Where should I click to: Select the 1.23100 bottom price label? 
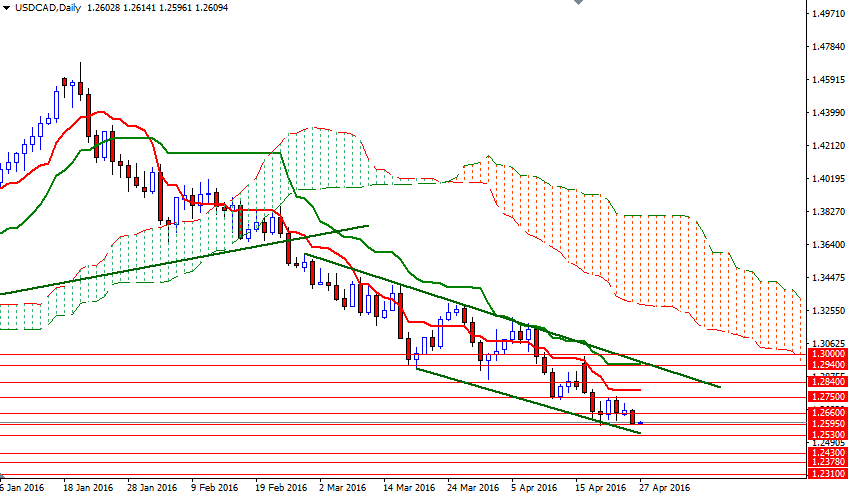tap(827, 474)
